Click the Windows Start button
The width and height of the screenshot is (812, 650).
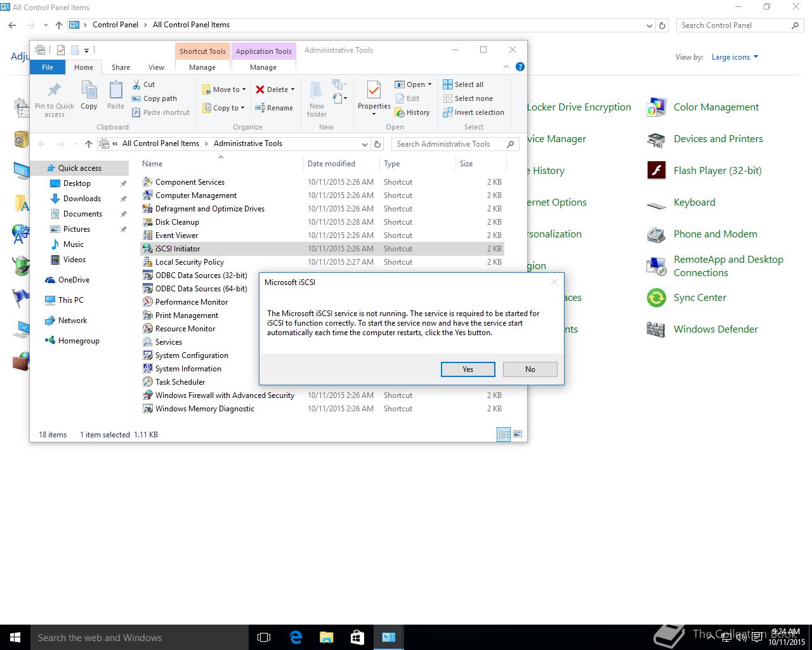coord(15,637)
